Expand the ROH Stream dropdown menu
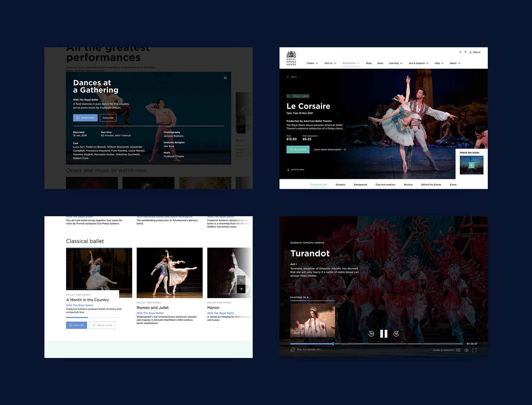The width and height of the screenshot is (532, 405). coord(351,63)
